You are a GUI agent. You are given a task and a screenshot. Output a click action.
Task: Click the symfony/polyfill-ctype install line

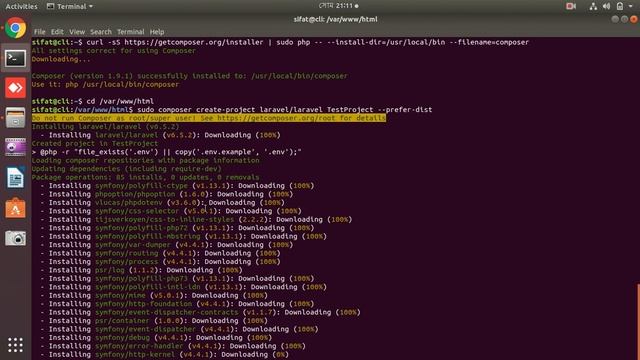click(177, 186)
